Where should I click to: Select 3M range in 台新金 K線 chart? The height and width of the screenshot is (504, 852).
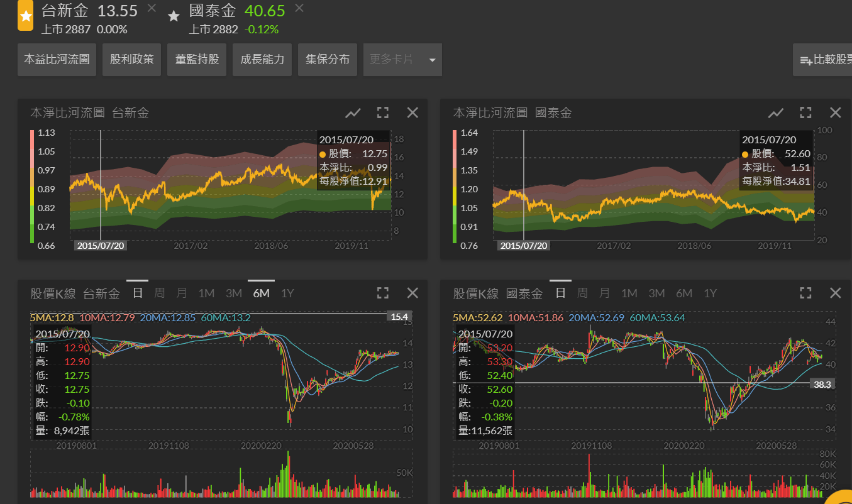(x=234, y=293)
